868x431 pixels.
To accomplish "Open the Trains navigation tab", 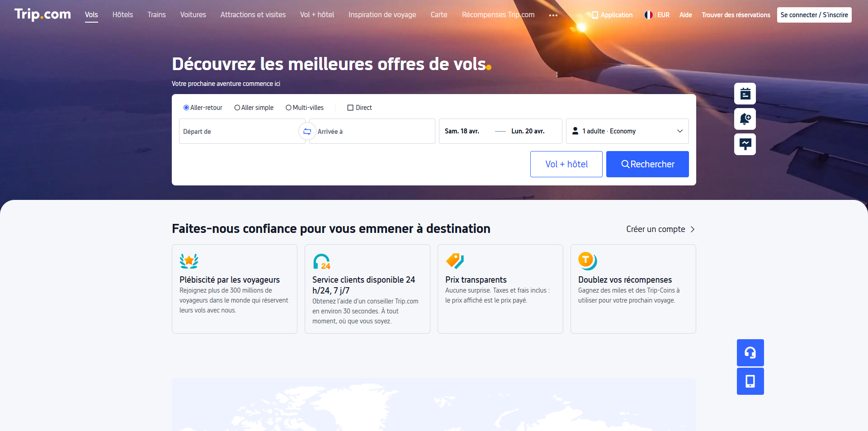I will pyautogui.click(x=156, y=14).
